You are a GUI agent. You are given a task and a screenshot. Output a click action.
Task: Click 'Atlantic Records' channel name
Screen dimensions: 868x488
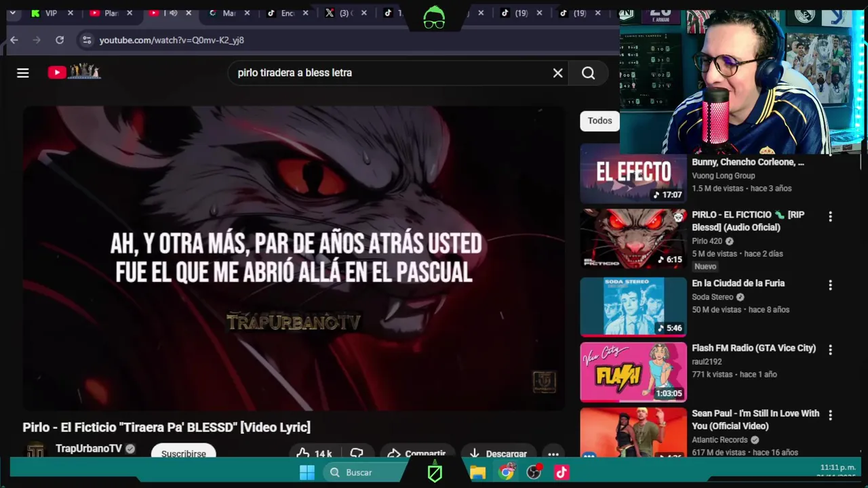click(x=719, y=440)
